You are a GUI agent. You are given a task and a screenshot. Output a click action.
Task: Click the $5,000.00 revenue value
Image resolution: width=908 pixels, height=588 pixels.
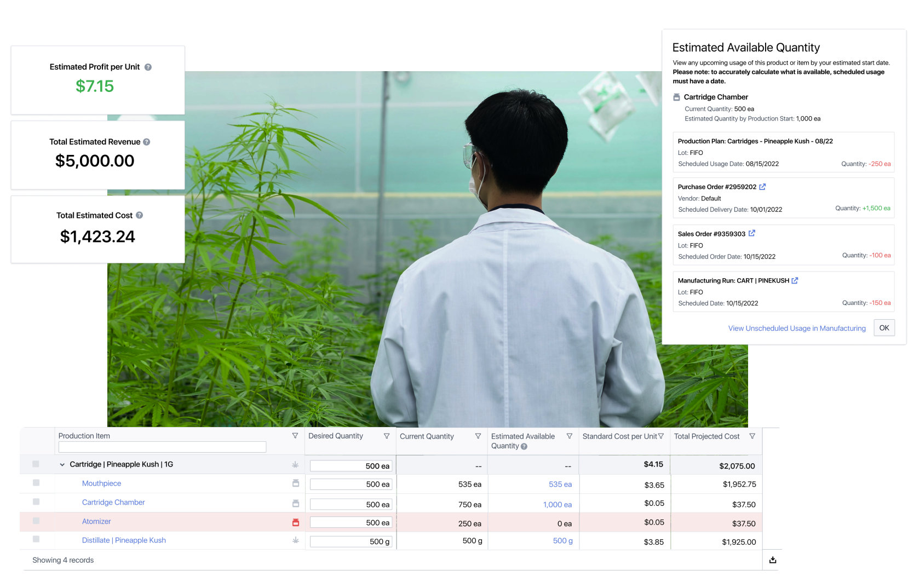click(95, 161)
